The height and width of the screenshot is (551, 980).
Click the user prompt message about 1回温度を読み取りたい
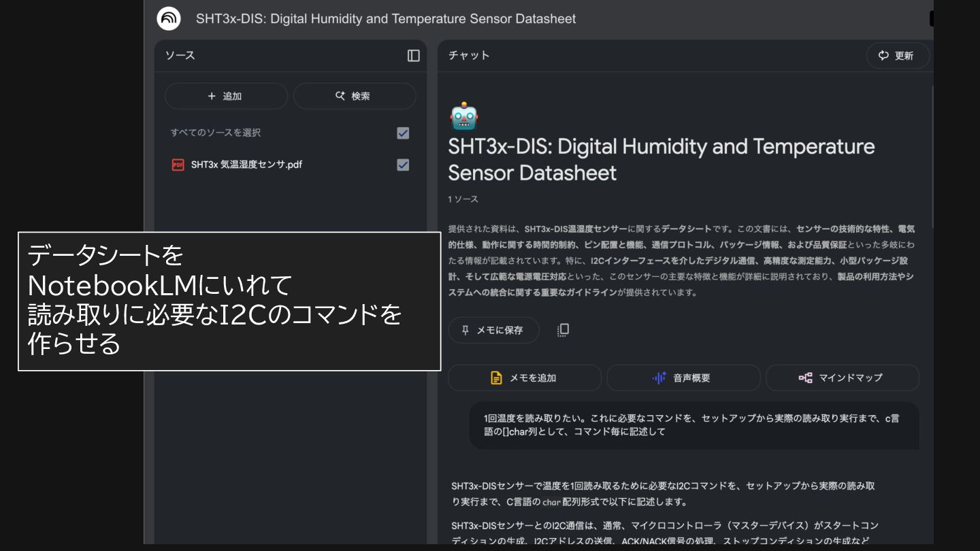tap(694, 425)
